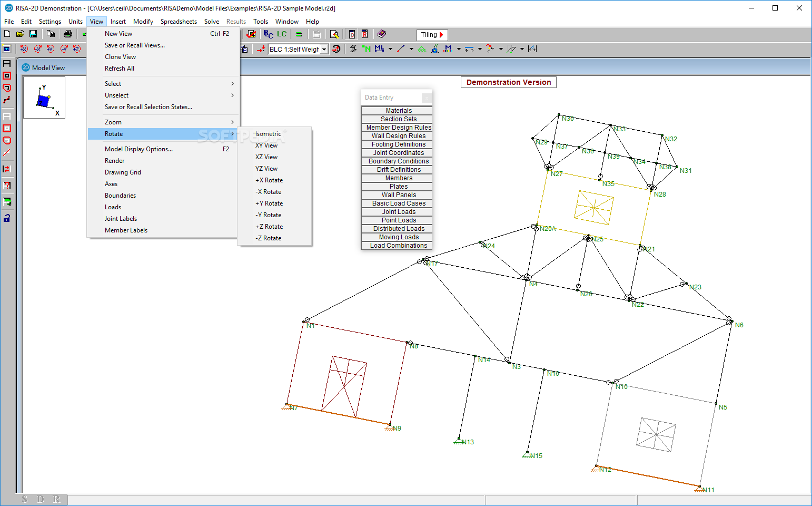Image resolution: width=812 pixels, height=506 pixels.
Task: Click the New file icon
Action: click(7, 34)
